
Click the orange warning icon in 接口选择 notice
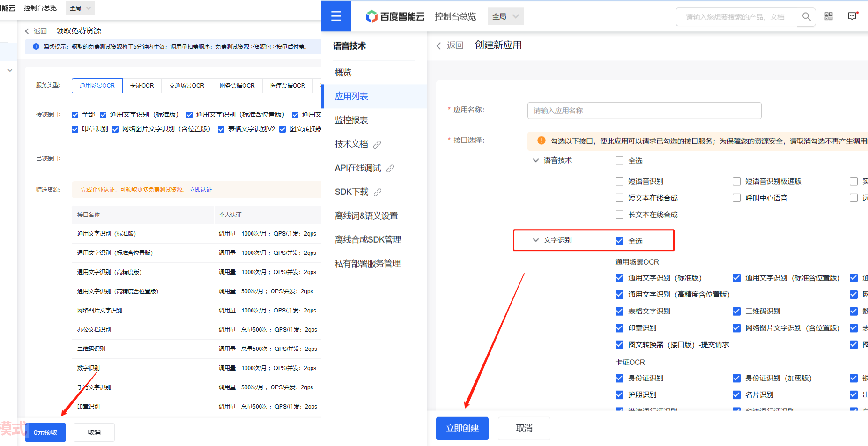point(542,141)
